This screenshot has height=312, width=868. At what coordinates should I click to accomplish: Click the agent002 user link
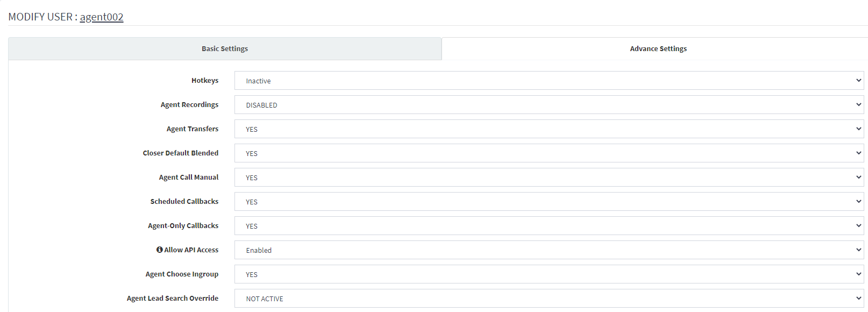coord(102,17)
